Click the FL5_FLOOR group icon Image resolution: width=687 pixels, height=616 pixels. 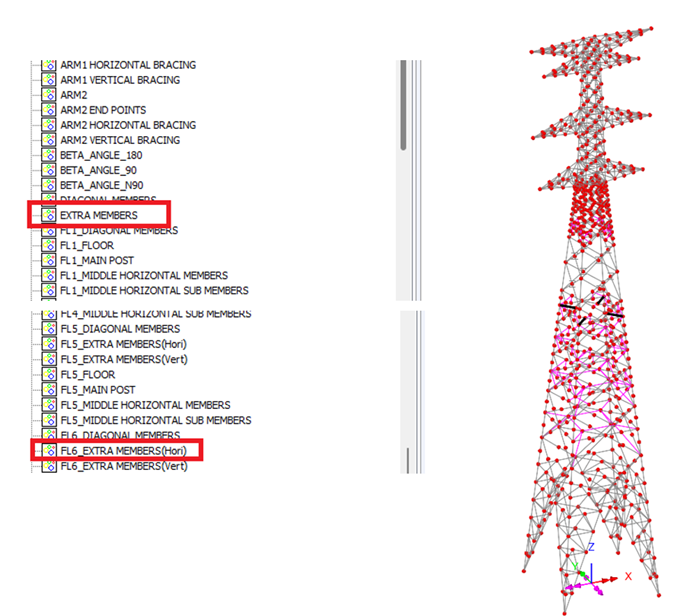pos(48,375)
